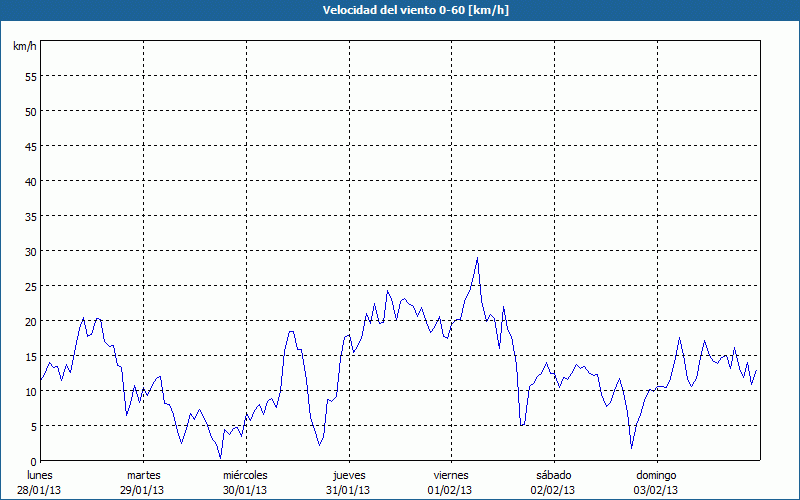Click the date label 30/01/13

pyautogui.click(x=245, y=490)
